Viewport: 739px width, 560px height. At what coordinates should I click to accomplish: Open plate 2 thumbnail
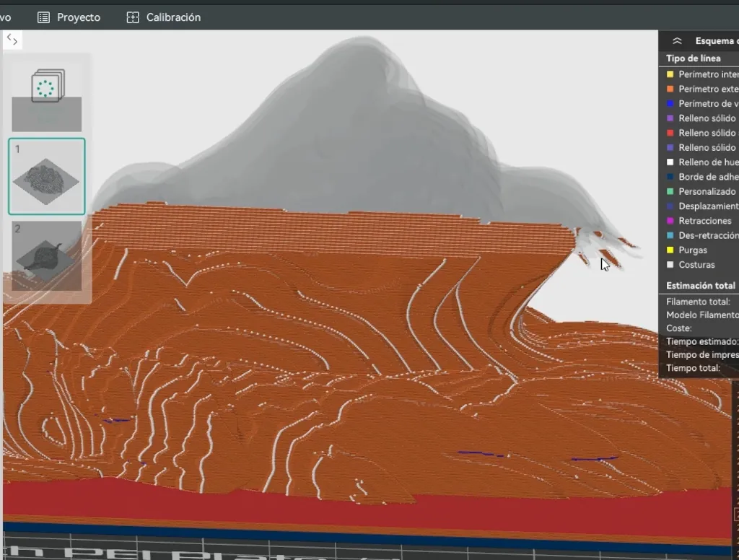tap(47, 255)
